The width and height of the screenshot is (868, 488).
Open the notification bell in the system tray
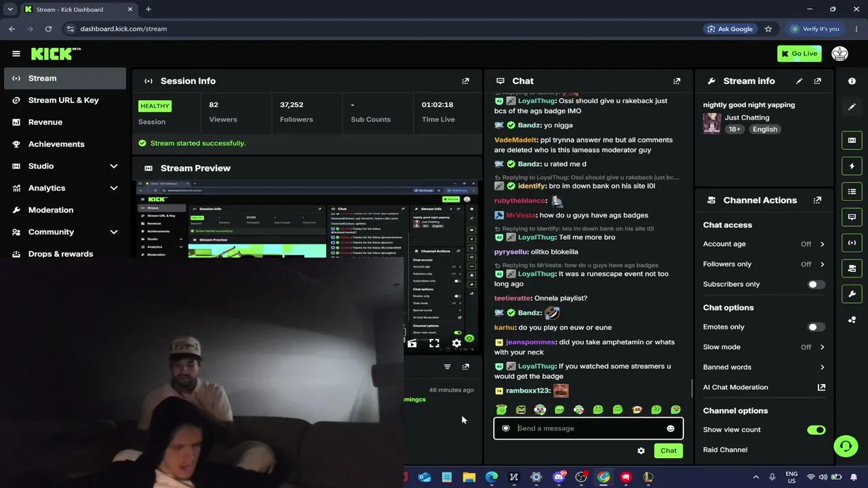[854, 477]
